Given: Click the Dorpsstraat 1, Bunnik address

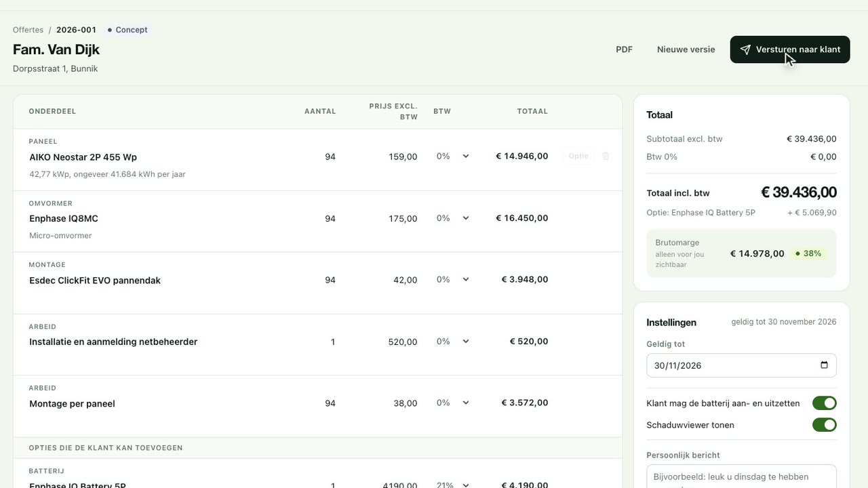Looking at the screenshot, I should pos(55,68).
